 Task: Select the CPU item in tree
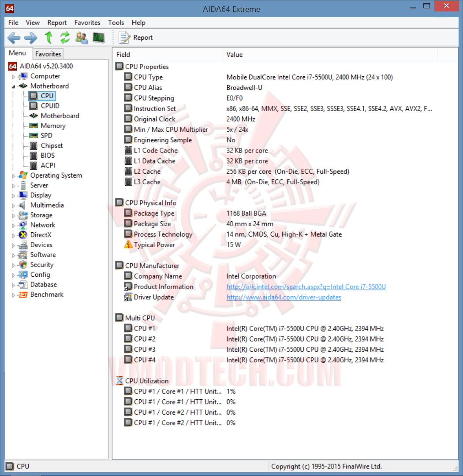coord(42,96)
